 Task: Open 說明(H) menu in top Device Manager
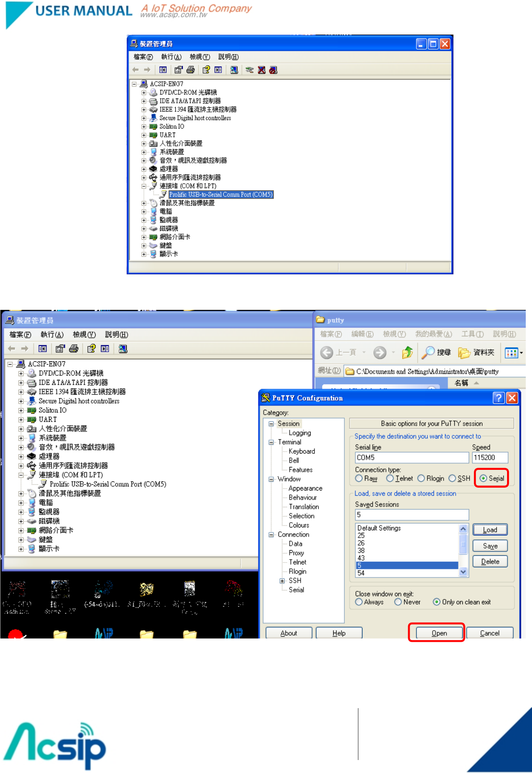[x=228, y=57]
